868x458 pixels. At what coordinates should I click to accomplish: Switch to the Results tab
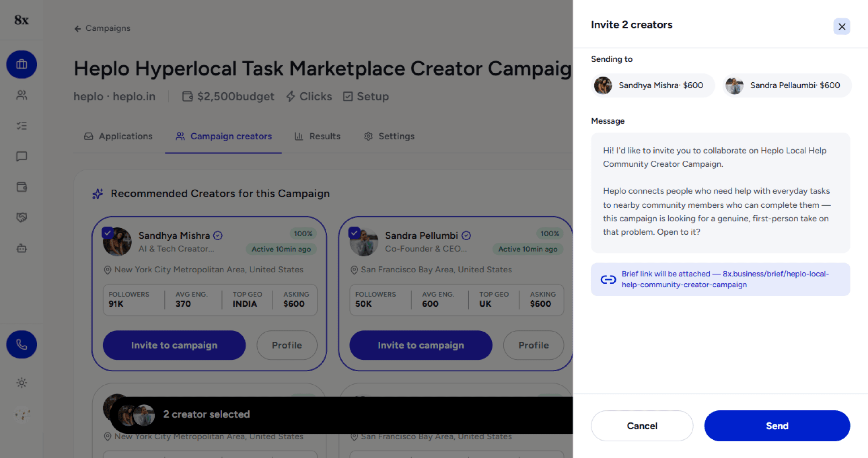pyautogui.click(x=317, y=136)
